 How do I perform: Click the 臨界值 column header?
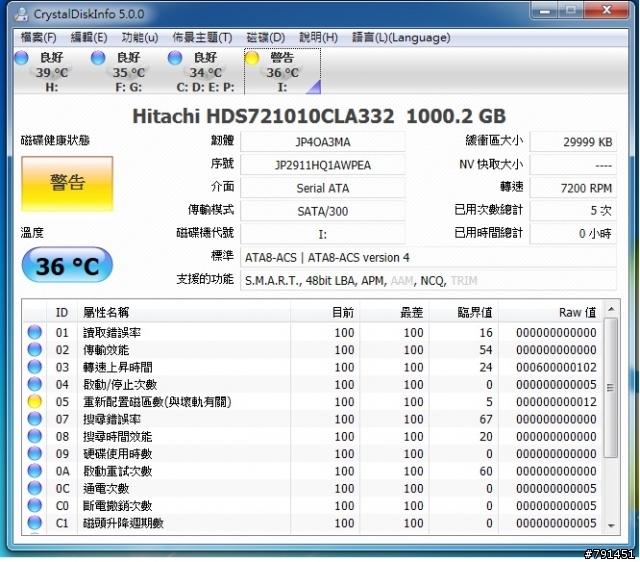(x=464, y=312)
